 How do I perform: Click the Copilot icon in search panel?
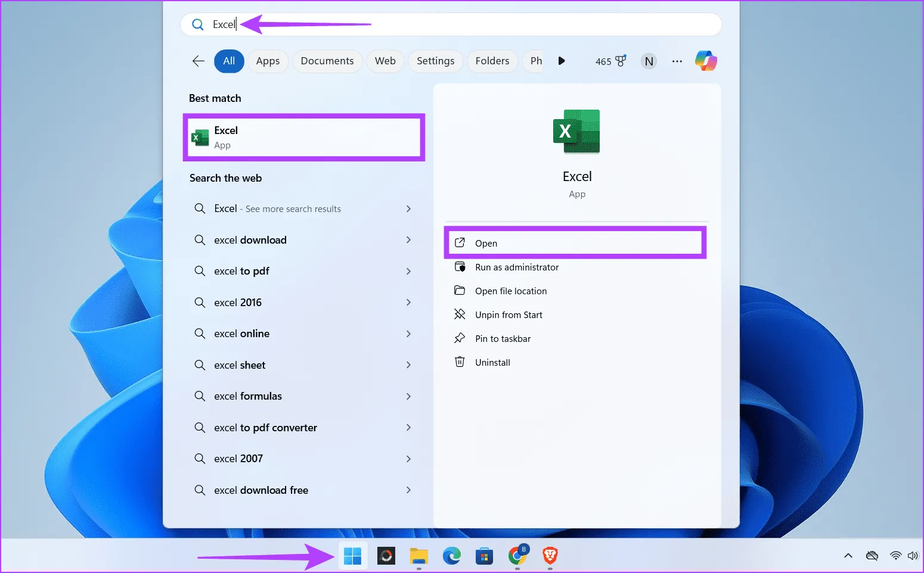click(x=706, y=61)
